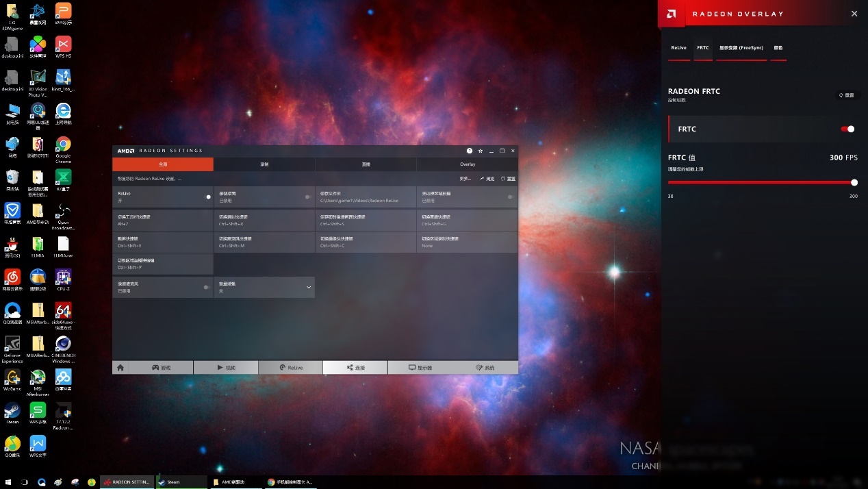
Task: Edit the toggle microphone hotkey Ctrl+Shift+M
Action: coord(264,242)
